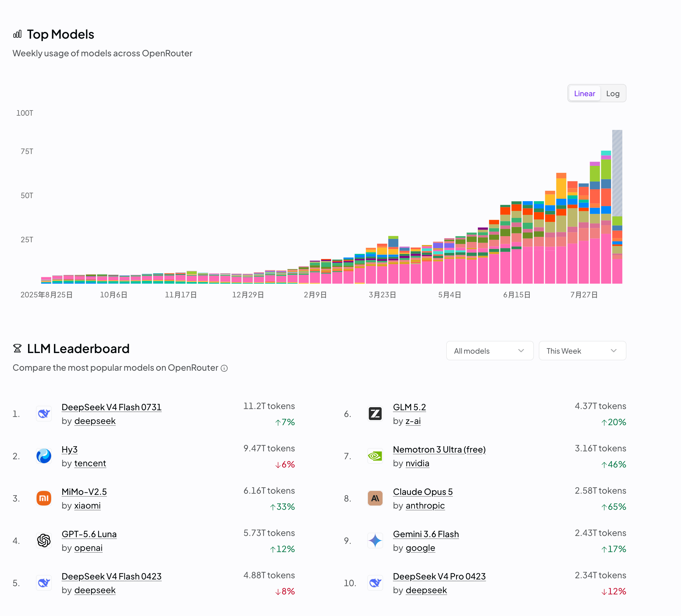681x616 pixels.
Task: Click the tallest bar with turquoise top
Action: [x=606, y=217]
